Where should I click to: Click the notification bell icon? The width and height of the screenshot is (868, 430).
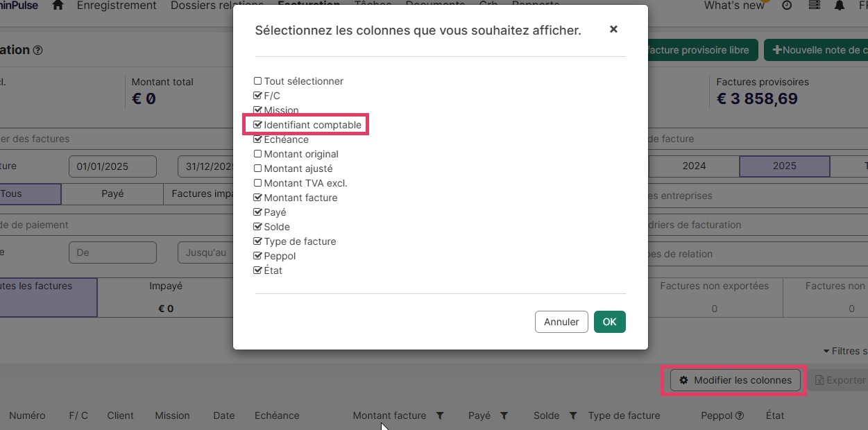pyautogui.click(x=840, y=6)
